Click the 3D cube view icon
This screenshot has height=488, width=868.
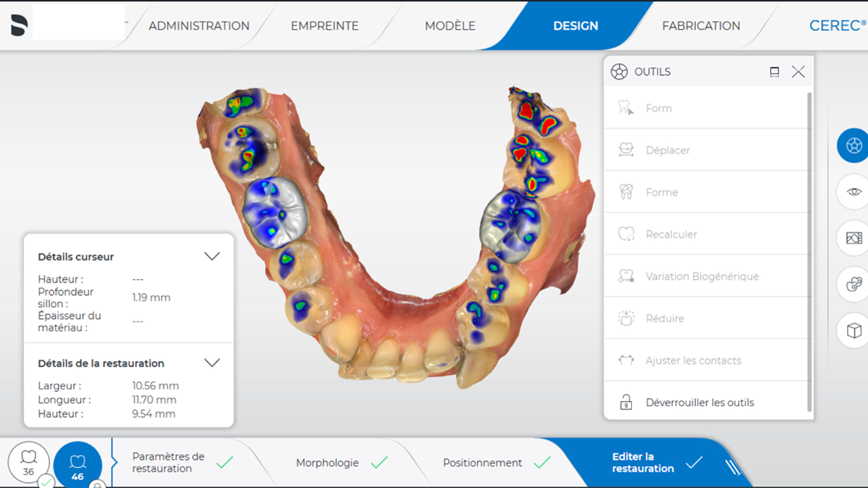tap(853, 331)
